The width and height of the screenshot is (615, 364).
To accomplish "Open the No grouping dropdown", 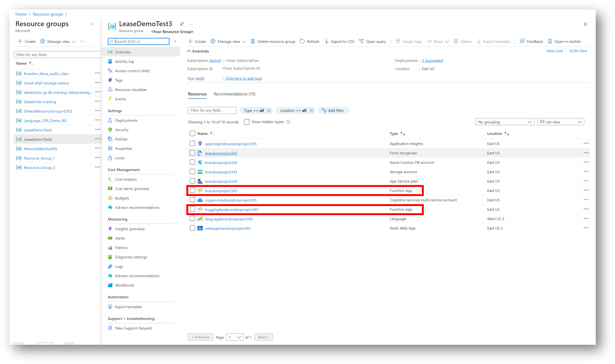I will (x=505, y=122).
